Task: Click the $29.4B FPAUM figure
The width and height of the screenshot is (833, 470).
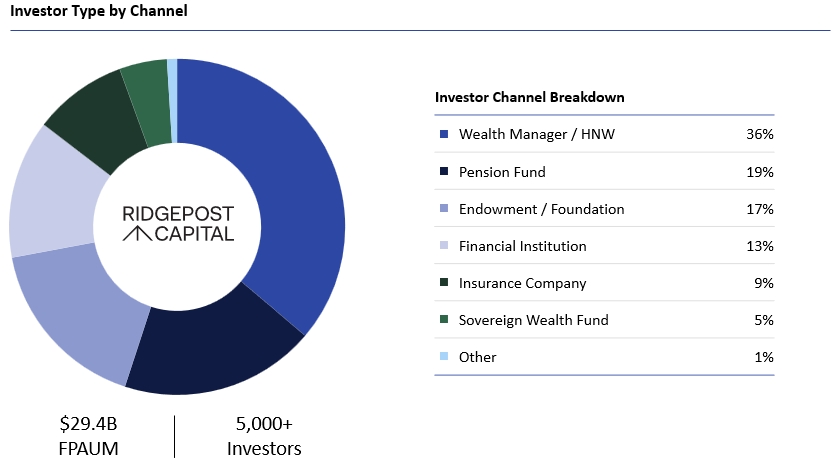Action: [89, 435]
